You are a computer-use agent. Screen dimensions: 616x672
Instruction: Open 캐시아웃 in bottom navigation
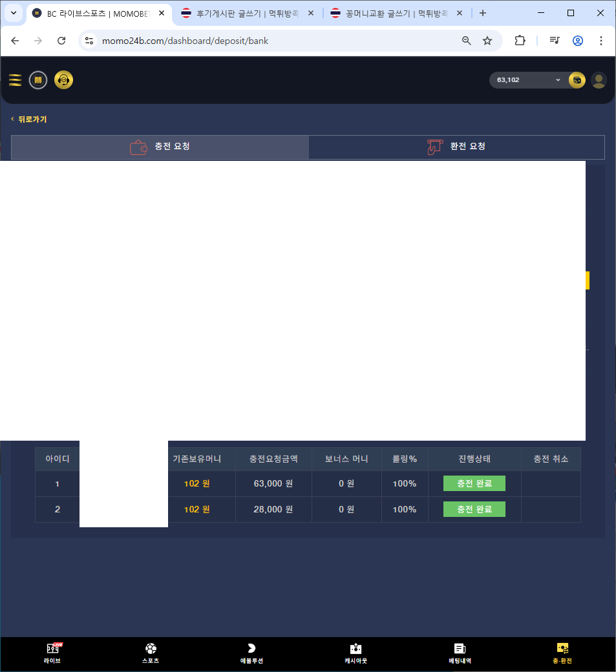[x=356, y=653]
